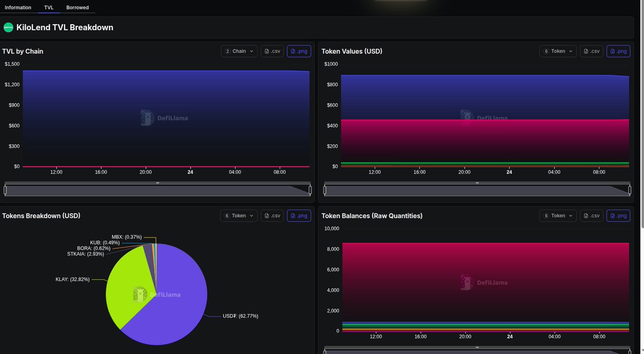Image resolution: width=644 pixels, height=354 pixels.
Task: Click the 'STKAIA: (2.93%)' pie label
Action: (85, 254)
